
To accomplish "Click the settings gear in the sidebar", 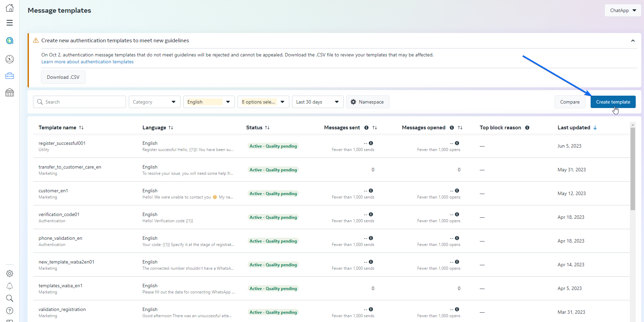I will pyautogui.click(x=10, y=273).
